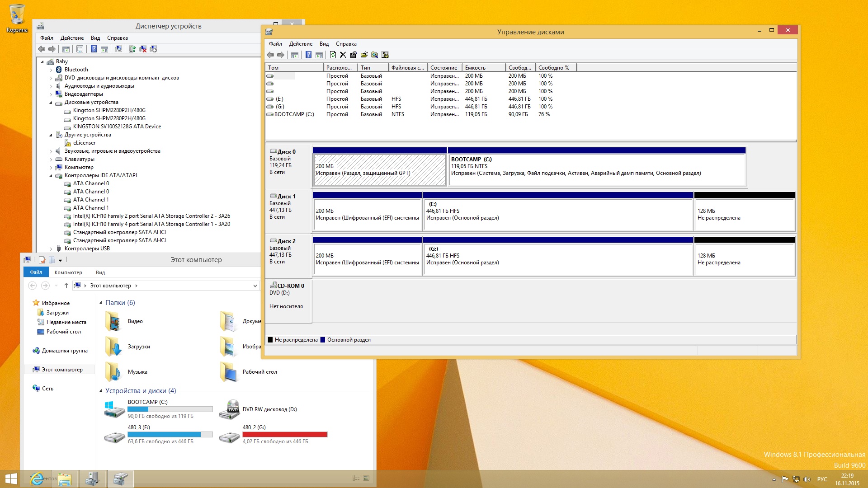
Task: Click Update driver software icon with green arrow
Action: (x=132, y=49)
